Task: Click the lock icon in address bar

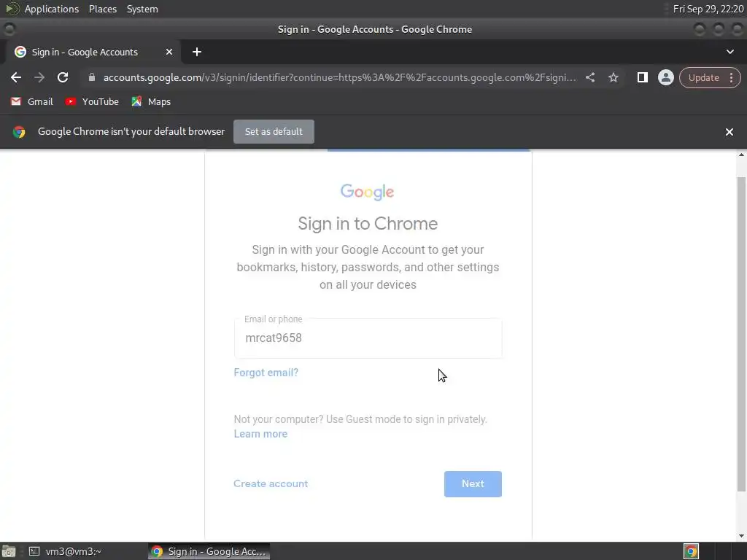Action: tap(92, 77)
